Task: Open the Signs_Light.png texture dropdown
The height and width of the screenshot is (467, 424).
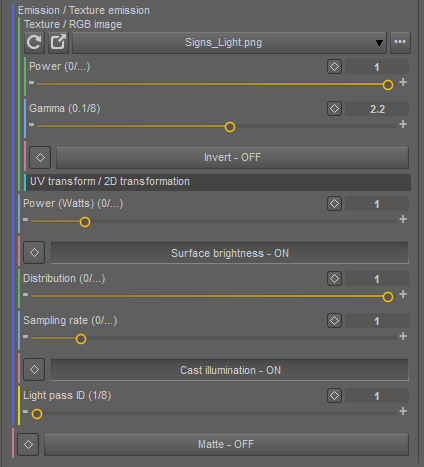Action: [x=229, y=42]
